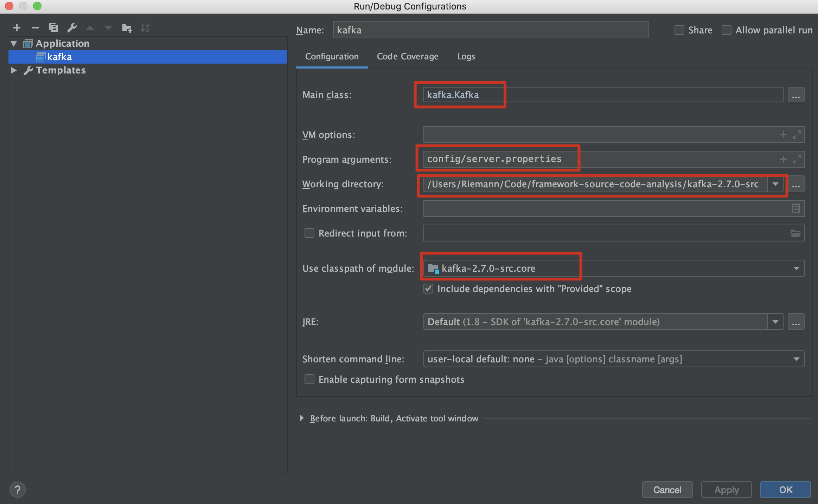Image resolution: width=818 pixels, height=504 pixels.
Task: Expand the Application tree item
Action: coord(13,43)
